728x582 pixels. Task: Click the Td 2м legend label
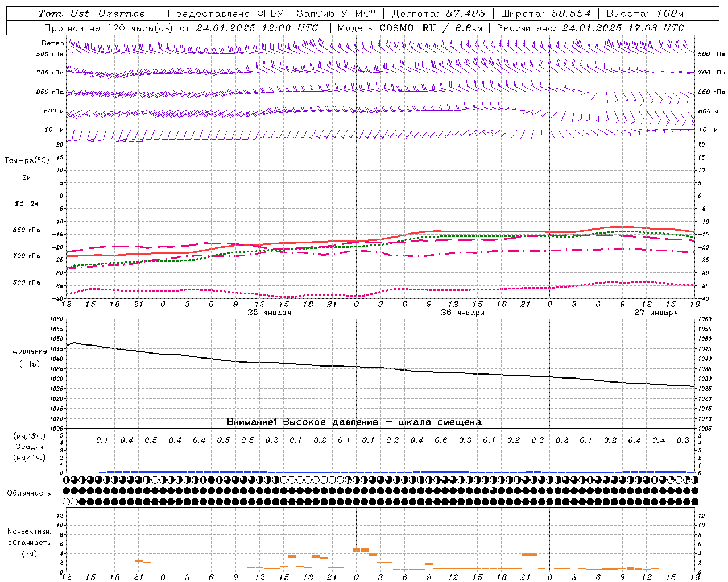[26, 203]
